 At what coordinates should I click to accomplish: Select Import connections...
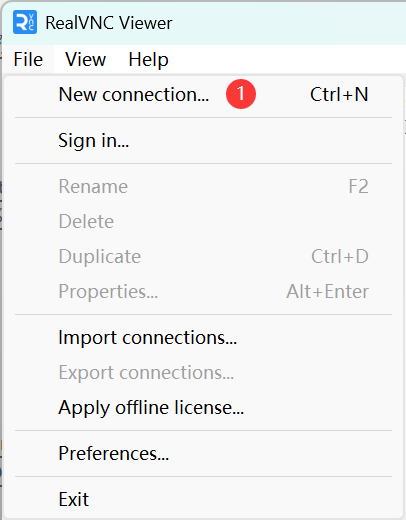pos(203,337)
